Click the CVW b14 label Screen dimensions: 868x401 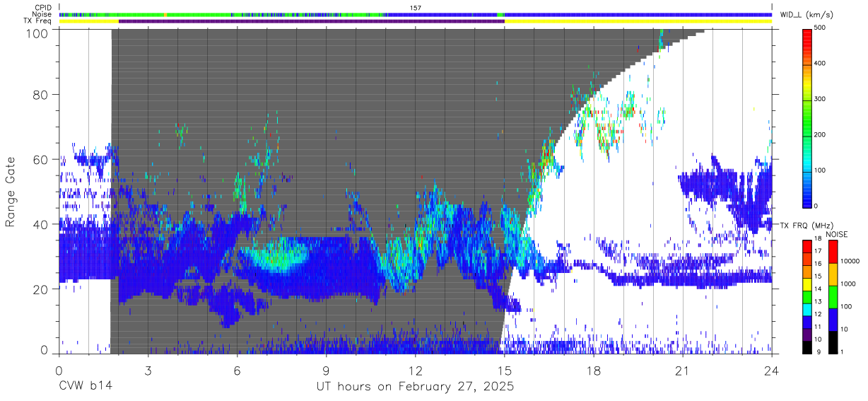84,387
